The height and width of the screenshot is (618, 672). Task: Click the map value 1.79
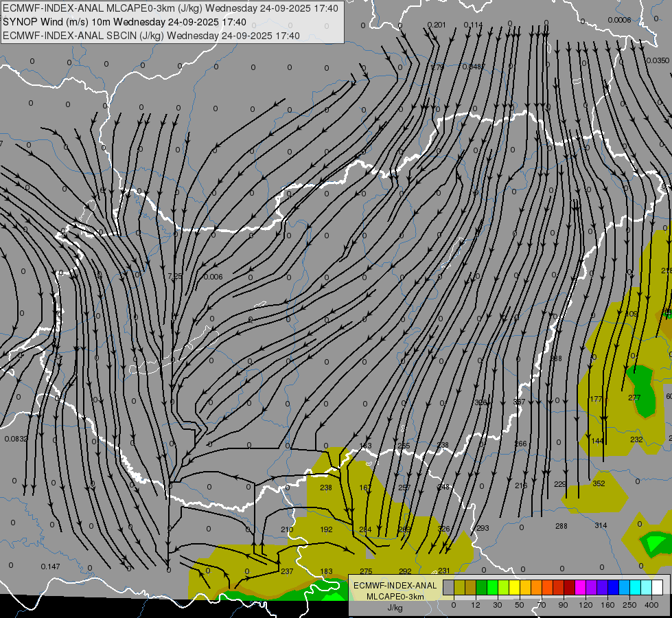click(437, 67)
